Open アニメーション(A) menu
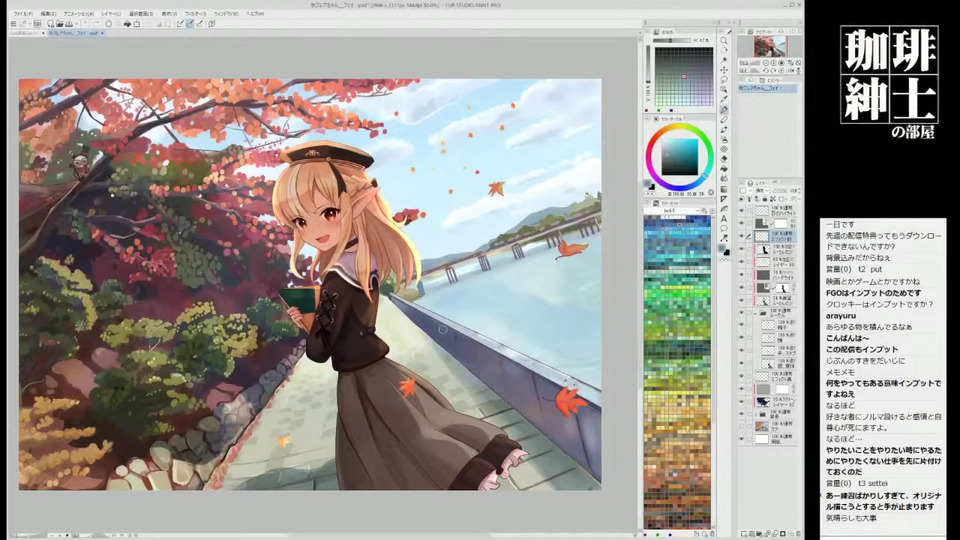960x540 pixels. pos(79,13)
